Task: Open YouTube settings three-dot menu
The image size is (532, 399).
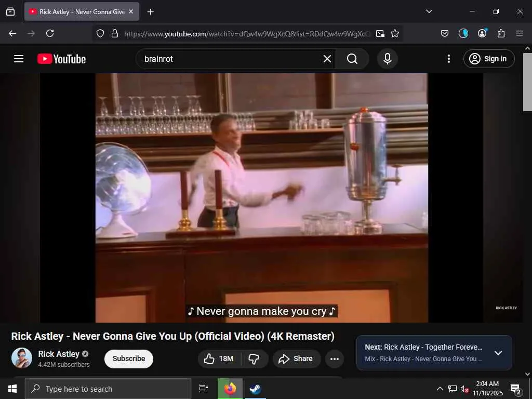Action: pyautogui.click(x=448, y=59)
